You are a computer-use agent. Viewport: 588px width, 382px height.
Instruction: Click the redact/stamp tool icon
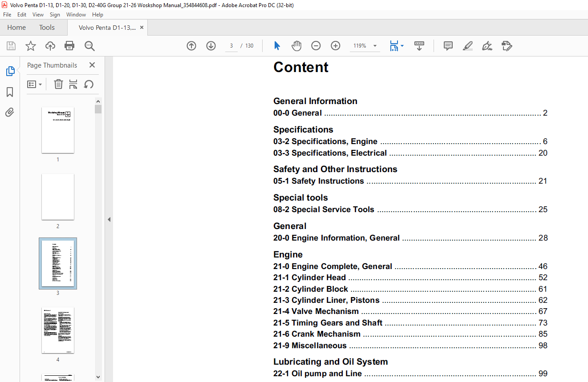pos(507,46)
